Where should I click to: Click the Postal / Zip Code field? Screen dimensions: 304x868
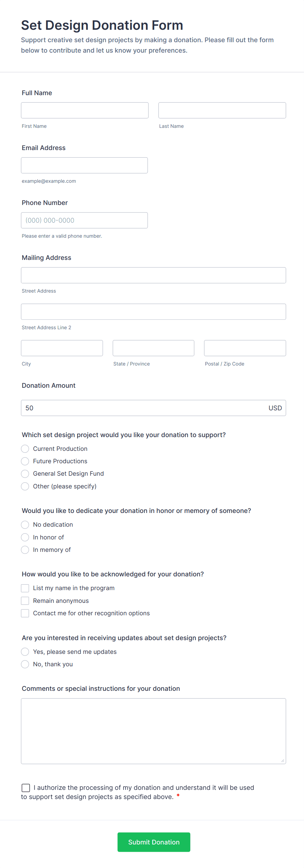point(245,348)
